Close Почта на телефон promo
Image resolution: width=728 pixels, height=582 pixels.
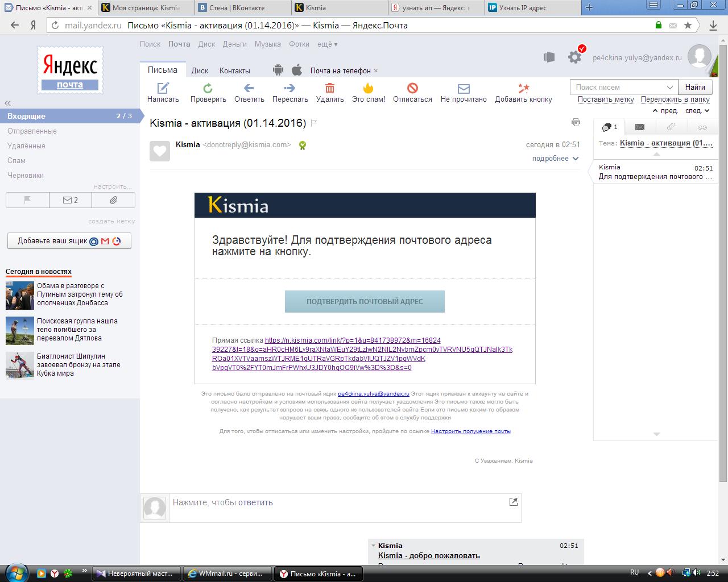click(376, 71)
